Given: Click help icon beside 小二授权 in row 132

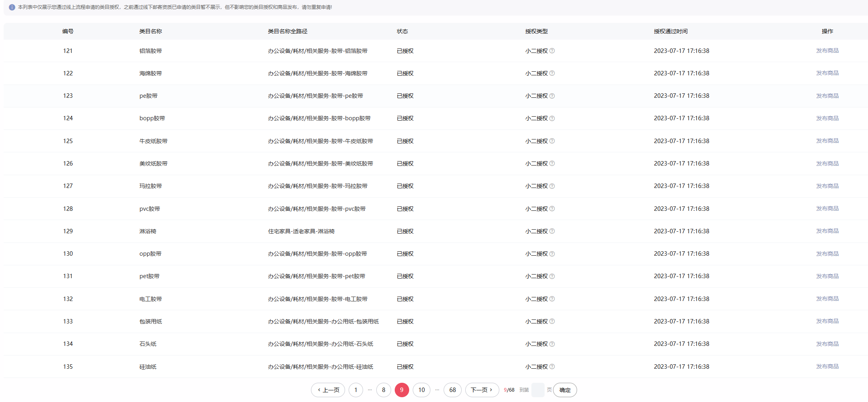Looking at the screenshot, I should pos(552,299).
